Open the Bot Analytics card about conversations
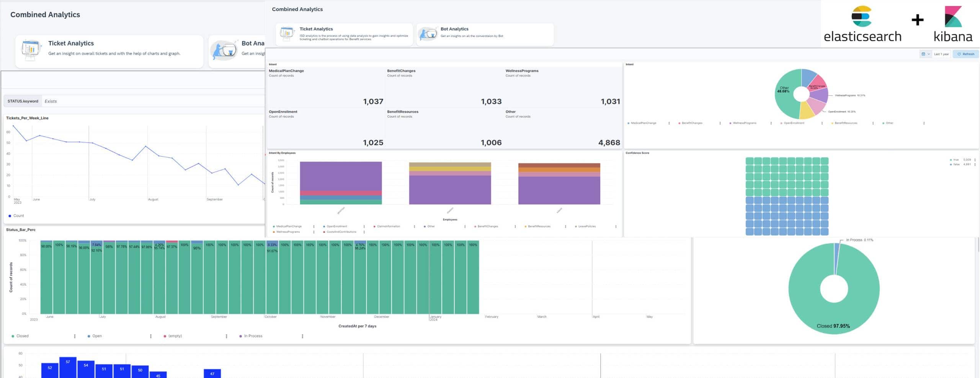Viewport: 980px width, 378px height. pyautogui.click(x=485, y=34)
